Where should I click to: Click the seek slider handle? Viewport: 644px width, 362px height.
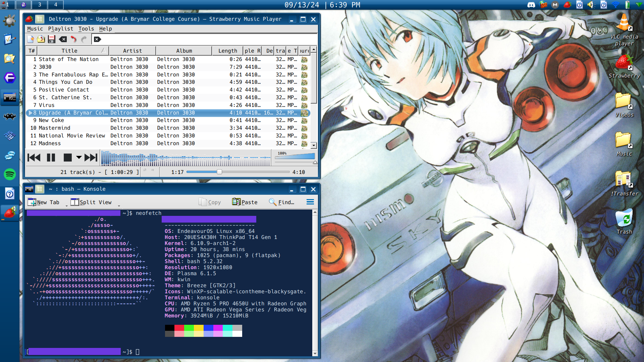point(219,172)
